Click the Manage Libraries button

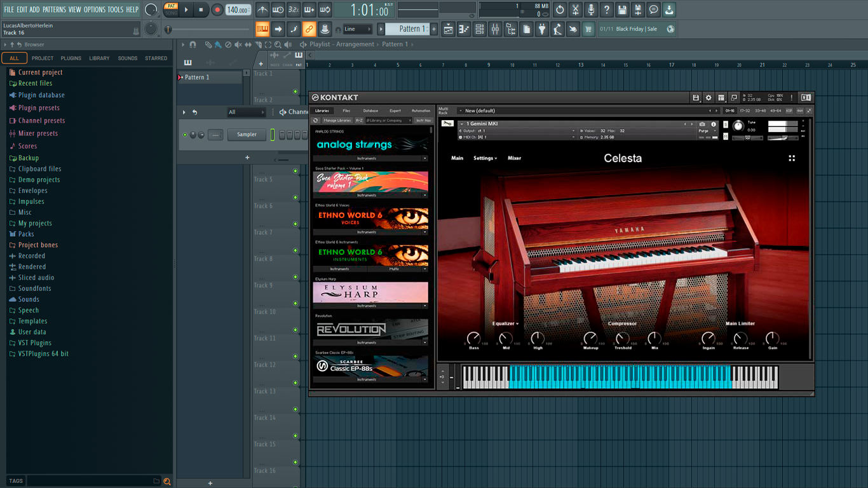(x=337, y=120)
